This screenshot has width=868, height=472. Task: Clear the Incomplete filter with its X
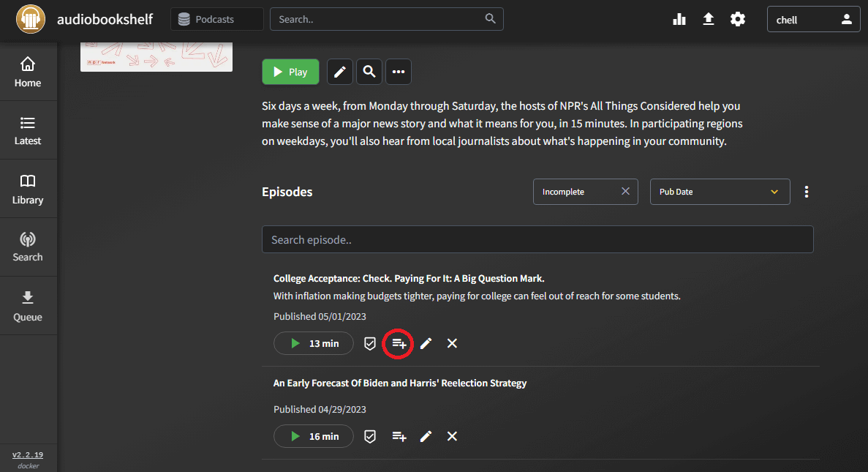pos(625,191)
